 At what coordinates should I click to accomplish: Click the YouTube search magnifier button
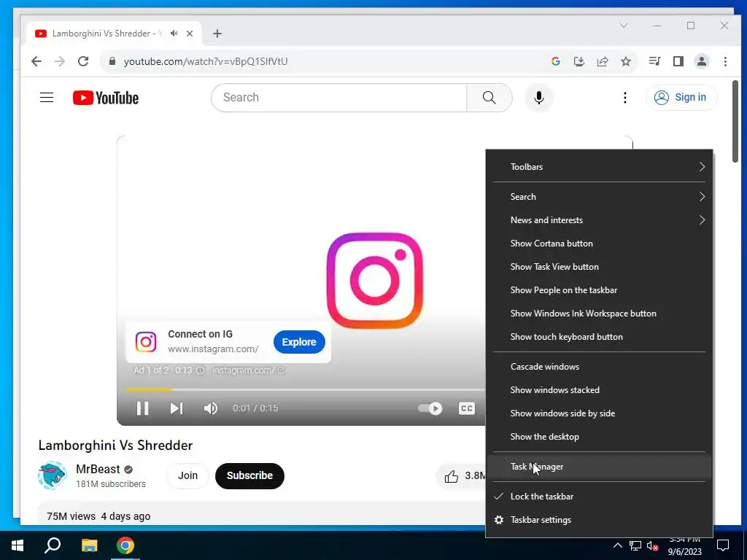coord(489,98)
